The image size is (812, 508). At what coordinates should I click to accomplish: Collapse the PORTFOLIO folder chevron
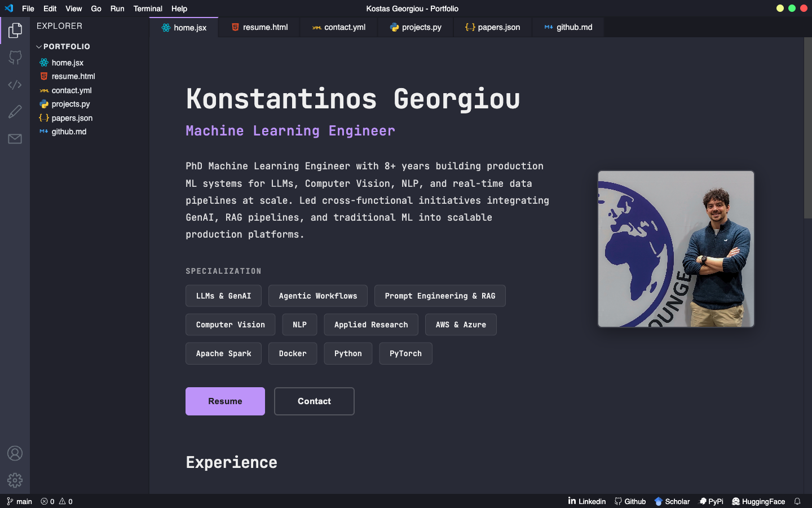pyautogui.click(x=39, y=47)
